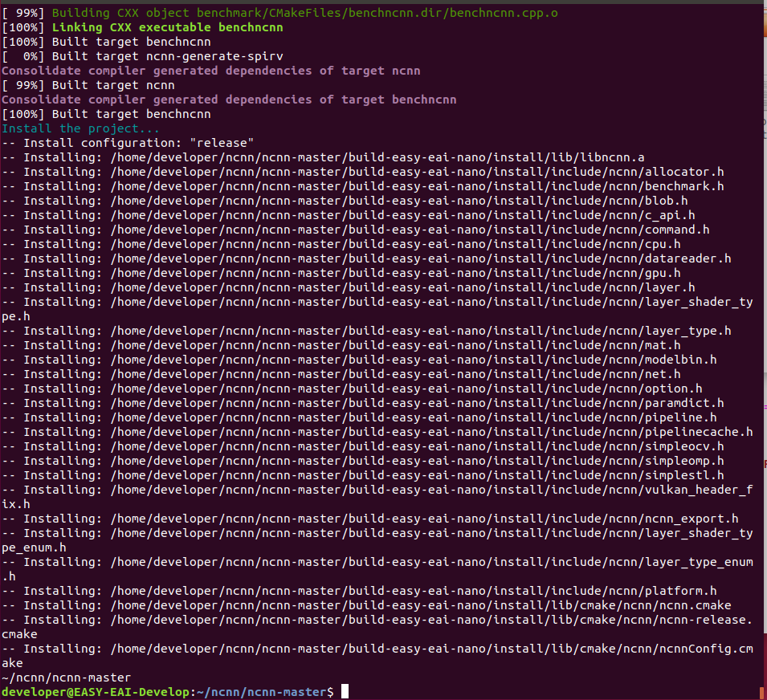The height and width of the screenshot is (700, 767).
Task: Click the layer.h install line
Action: click(349, 287)
